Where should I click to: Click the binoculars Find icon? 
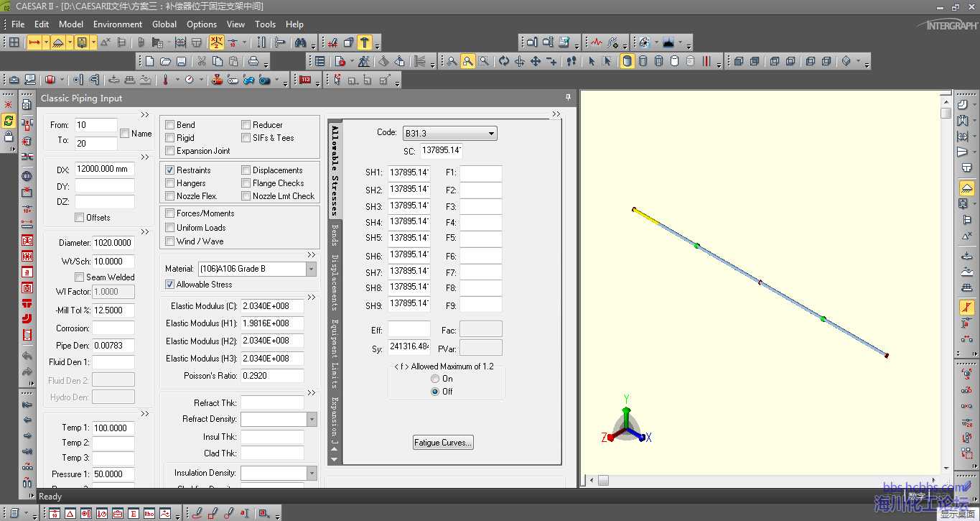tap(301, 42)
